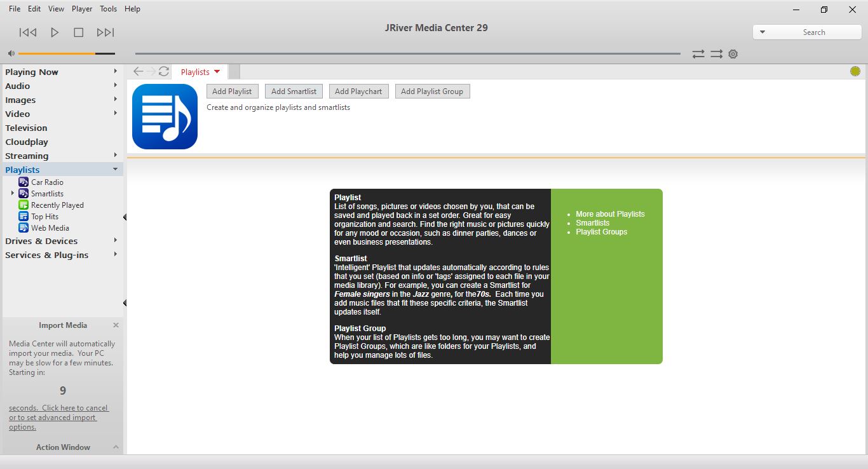Click Add Playchart button
Viewport: 868px width, 469px height.
point(358,92)
